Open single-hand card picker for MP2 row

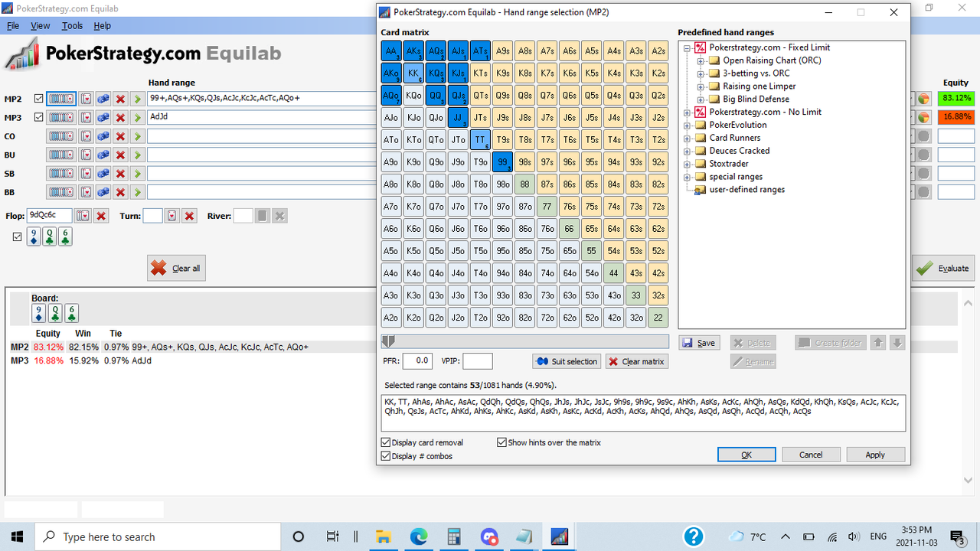click(86, 99)
